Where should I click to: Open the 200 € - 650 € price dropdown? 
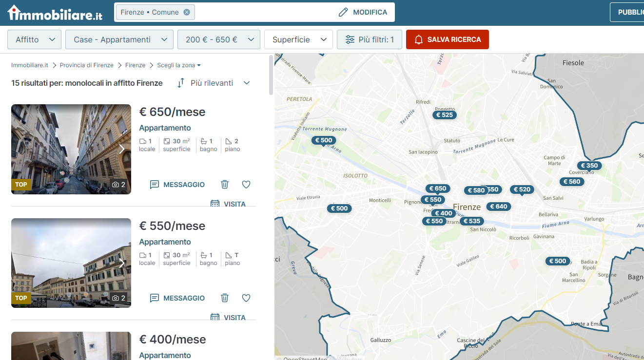tap(219, 39)
